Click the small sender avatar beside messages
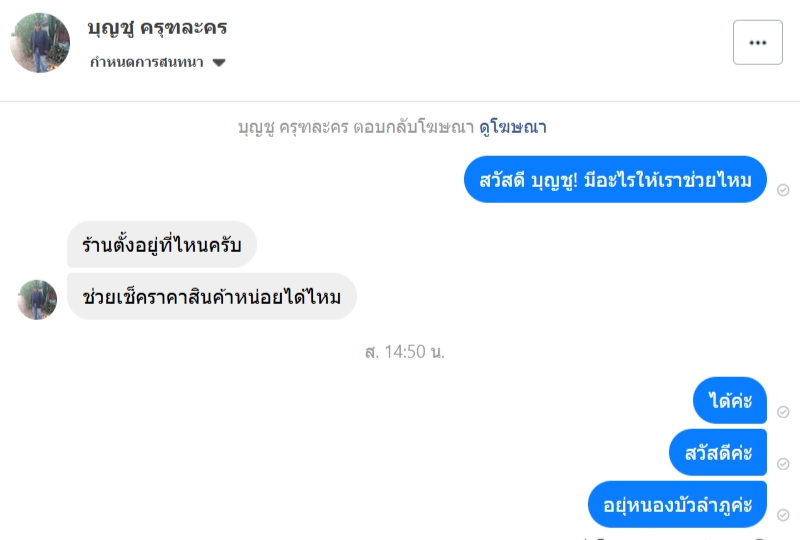Viewport: 800px width, 540px height. [x=37, y=299]
